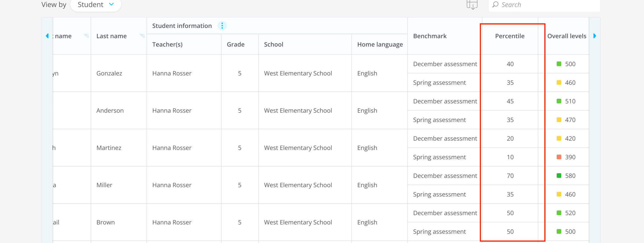Sort by the first name column icon
This screenshot has height=243, width=644.
[86, 36]
